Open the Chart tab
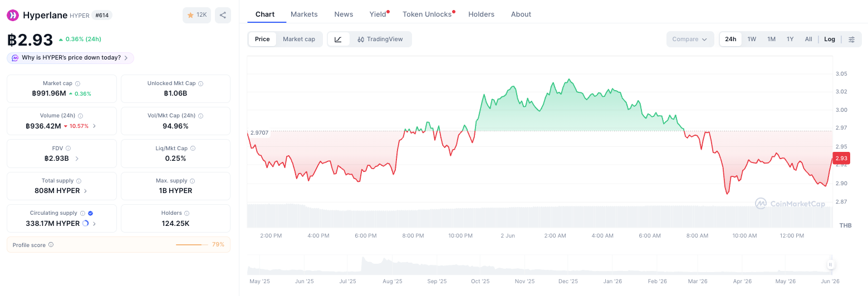Screen dimensions: 868x296 coord(265,14)
